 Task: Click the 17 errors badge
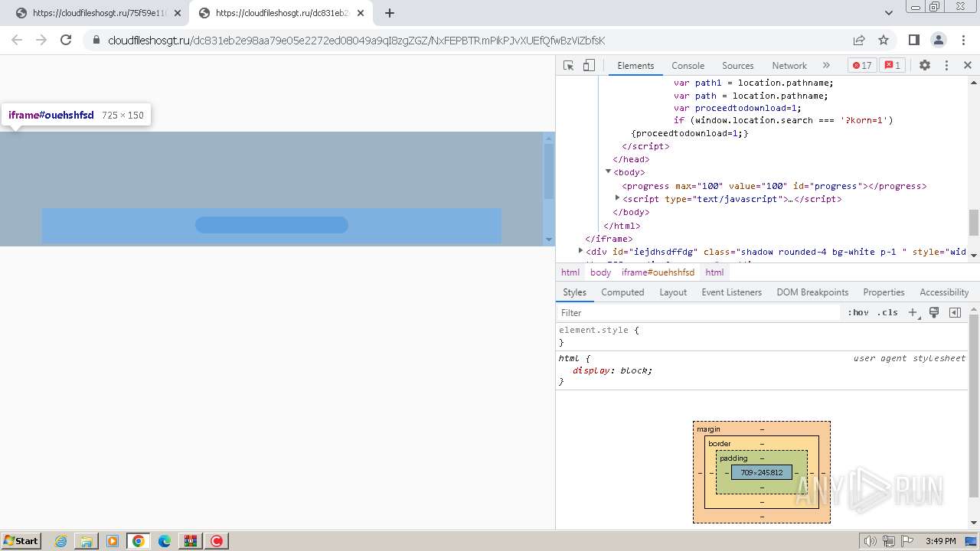point(862,65)
